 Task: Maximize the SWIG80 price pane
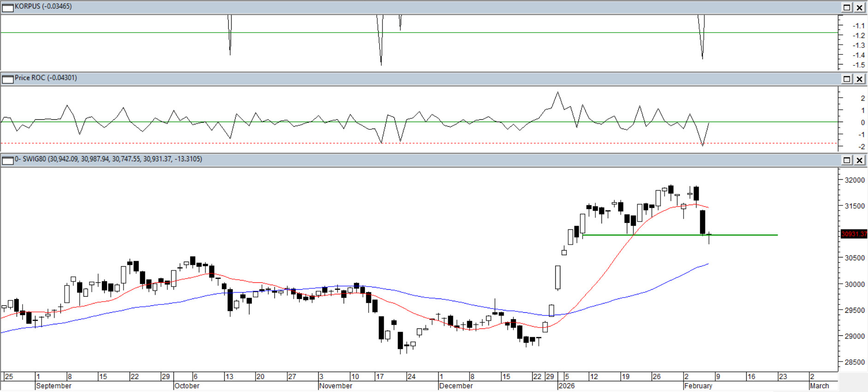click(847, 160)
